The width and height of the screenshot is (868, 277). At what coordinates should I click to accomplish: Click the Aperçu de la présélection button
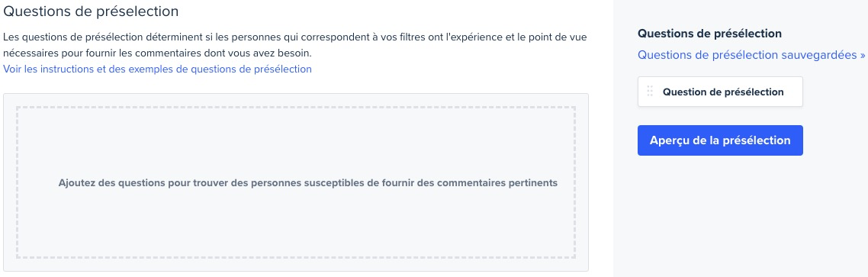(720, 140)
